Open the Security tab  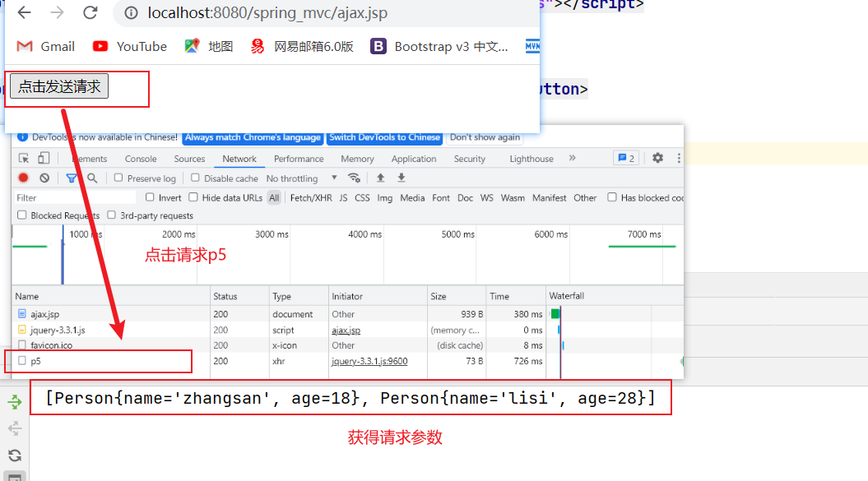click(470, 159)
